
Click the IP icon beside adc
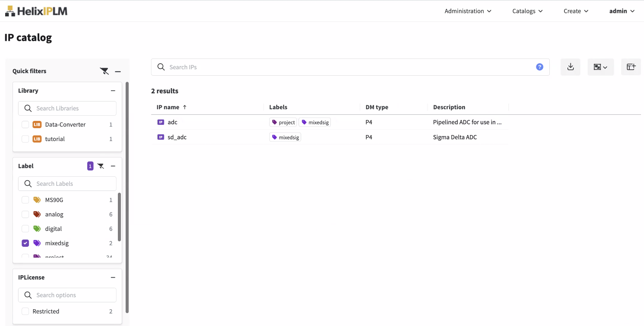[160, 122]
